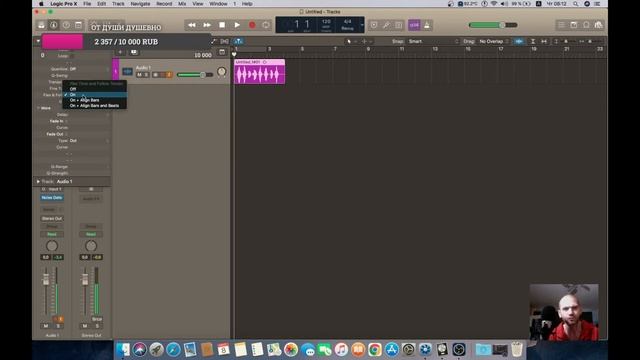Viewport: 640px width, 360px height.
Task: Open Note Pads button at top right
Action: 574,25
